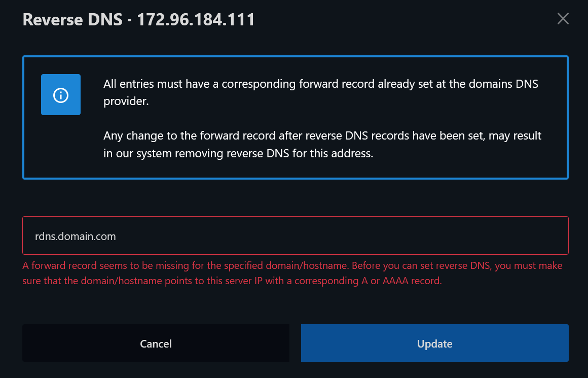Click the forward record error message
This screenshot has width=588, height=378.
pyautogui.click(x=292, y=272)
